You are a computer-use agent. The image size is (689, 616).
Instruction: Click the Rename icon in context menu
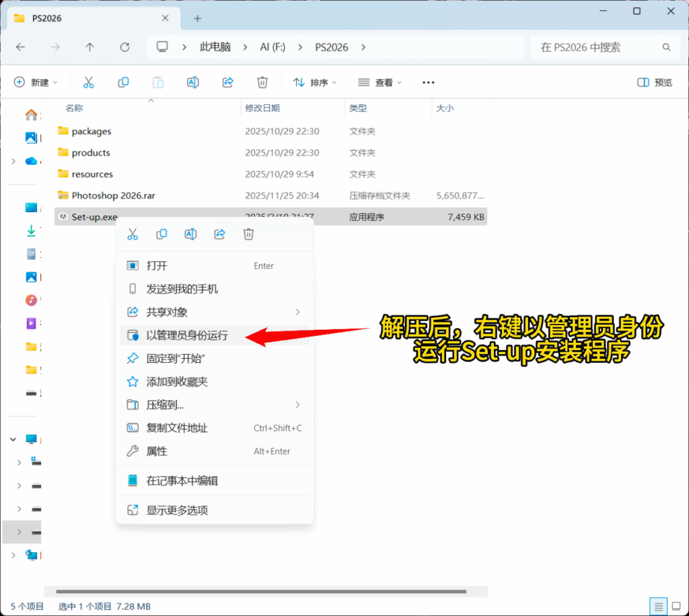point(190,234)
